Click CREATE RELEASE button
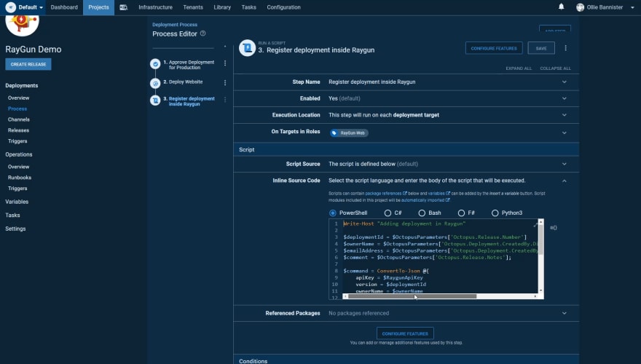 tap(28, 64)
